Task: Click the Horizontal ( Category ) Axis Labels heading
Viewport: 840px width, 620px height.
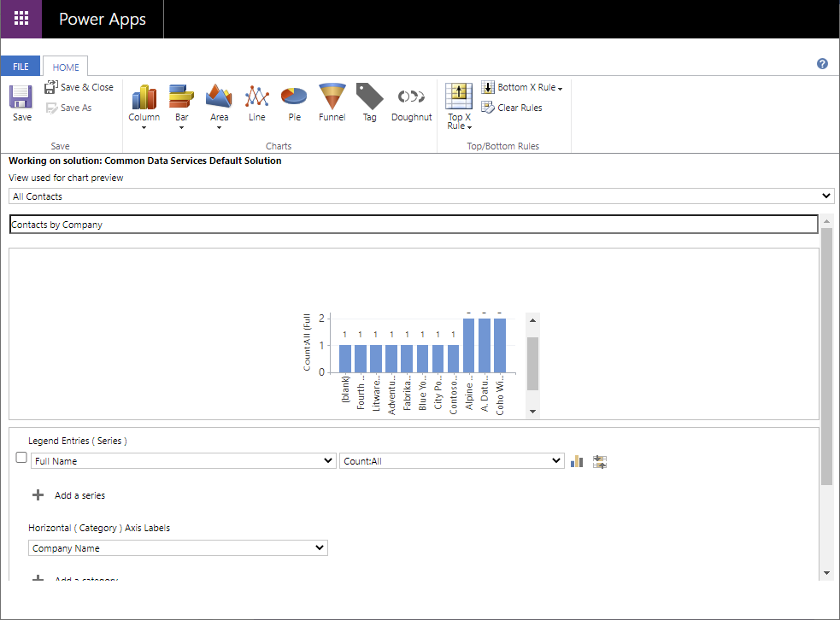Action: [x=99, y=528]
